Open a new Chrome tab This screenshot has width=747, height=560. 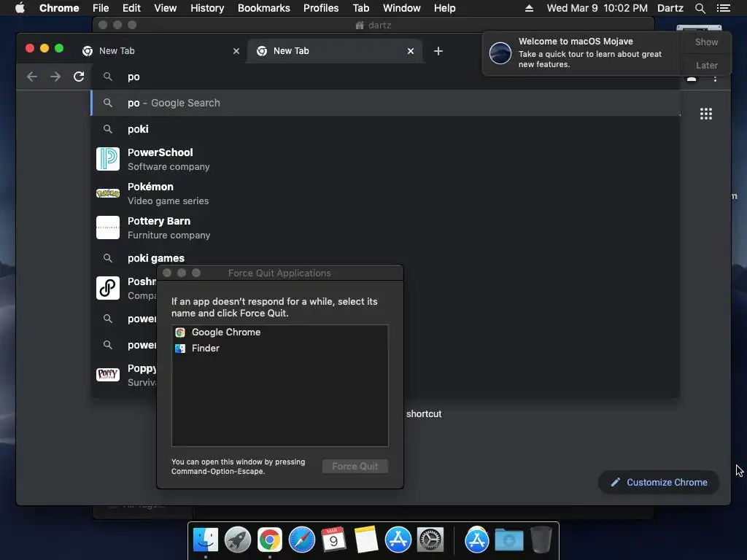click(x=438, y=51)
